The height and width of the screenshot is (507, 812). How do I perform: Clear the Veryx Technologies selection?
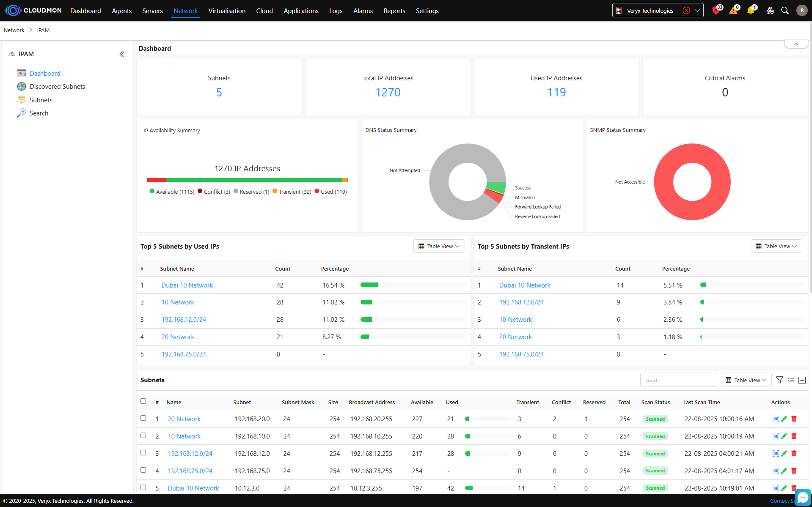tap(686, 11)
